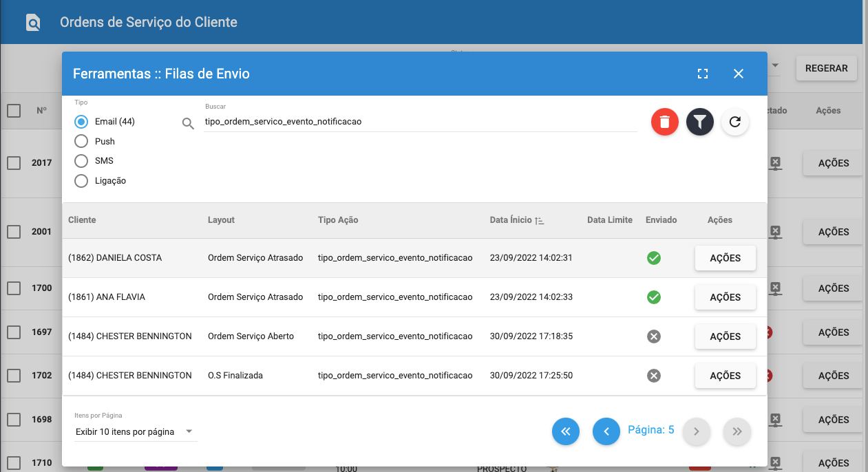
Task: Open the dark filter funnel button
Action: [699, 122]
